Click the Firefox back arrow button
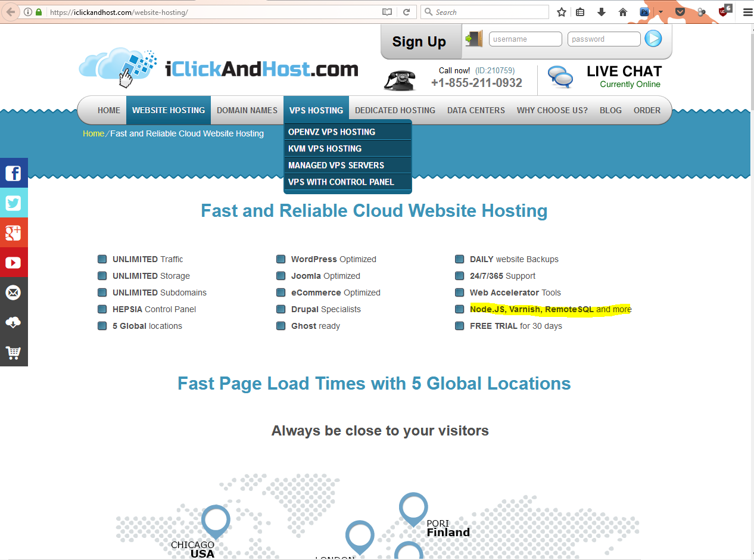754x560 pixels. 10,12
